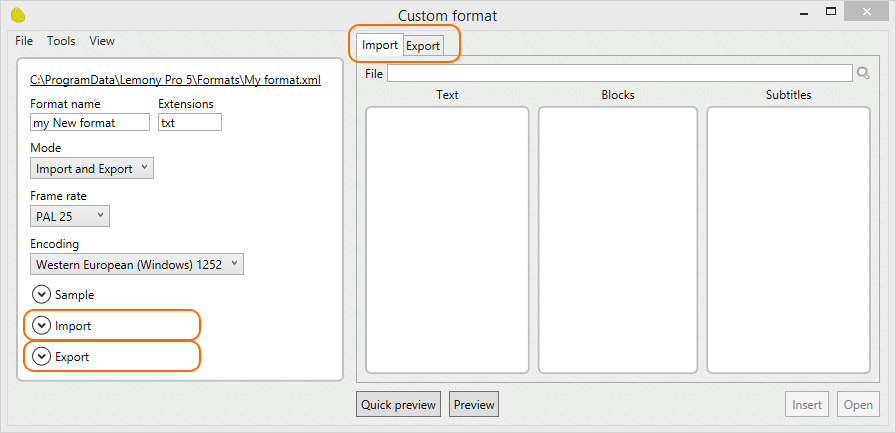Open the Frame rate PAL 25 dropdown
This screenshot has width=896, height=433.
click(x=70, y=216)
